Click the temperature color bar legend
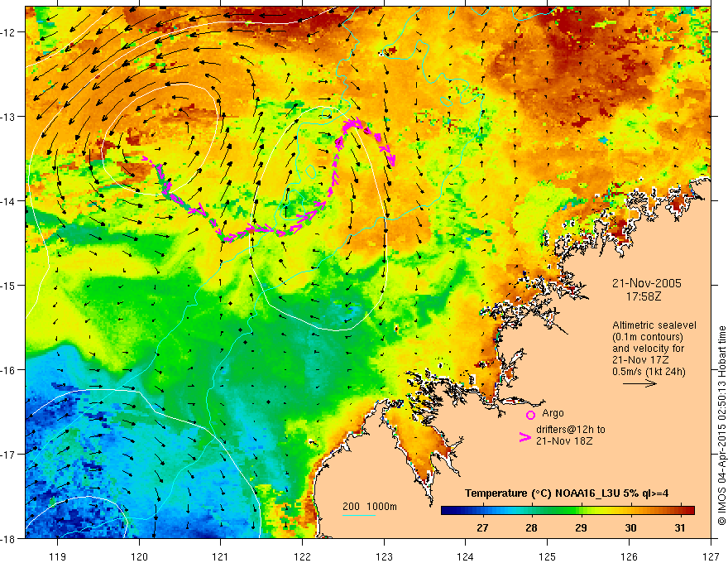The height and width of the screenshot is (563, 728). pos(568,510)
